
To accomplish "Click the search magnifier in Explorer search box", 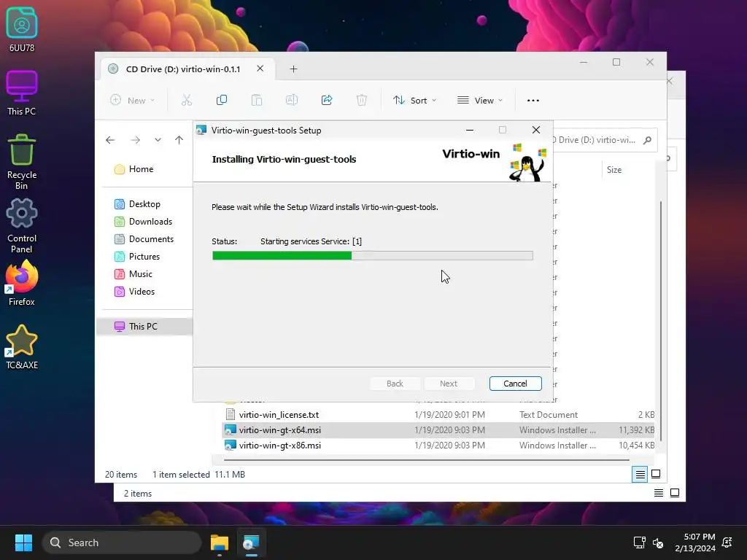I will [647, 140].
